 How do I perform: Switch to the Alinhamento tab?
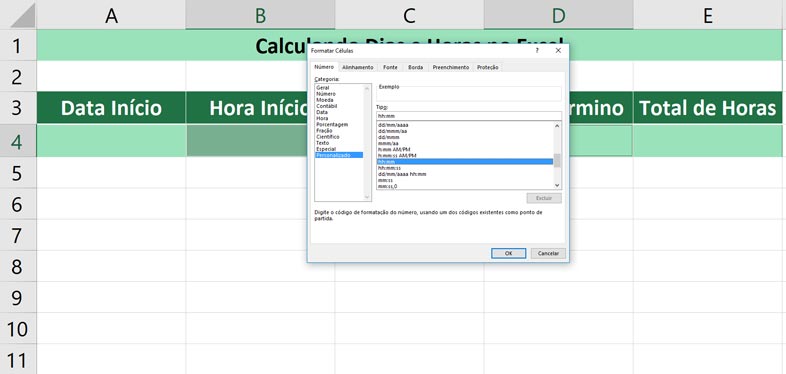pos(357,67)
